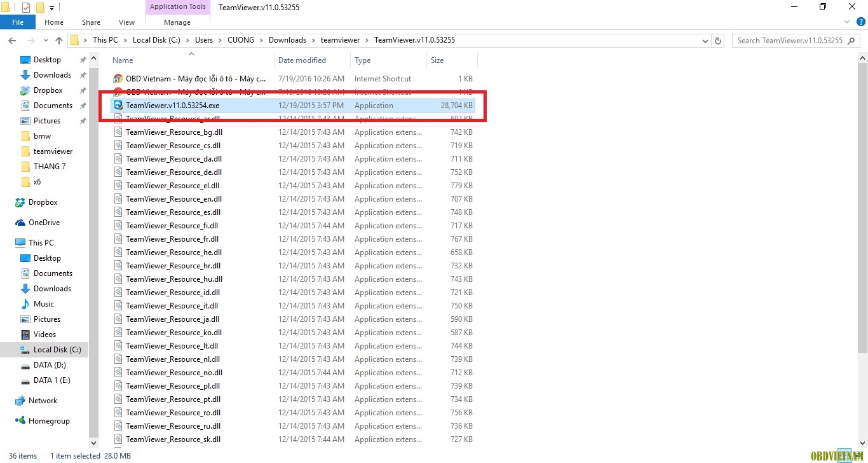Screen dimensions: 868x463
Task: Open the DATA 1 (E:) drive
Action: pyautogui.click(x=51, y=380)
